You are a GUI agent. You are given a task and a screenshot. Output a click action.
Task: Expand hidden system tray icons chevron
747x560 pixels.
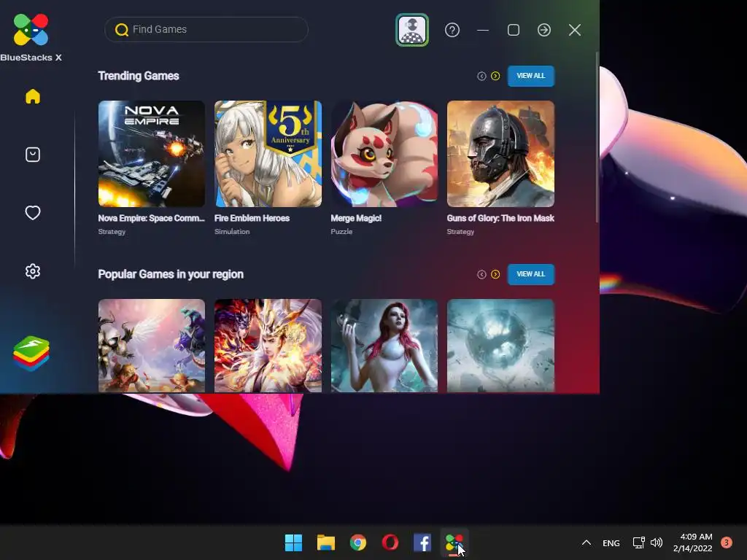point(587,542)
